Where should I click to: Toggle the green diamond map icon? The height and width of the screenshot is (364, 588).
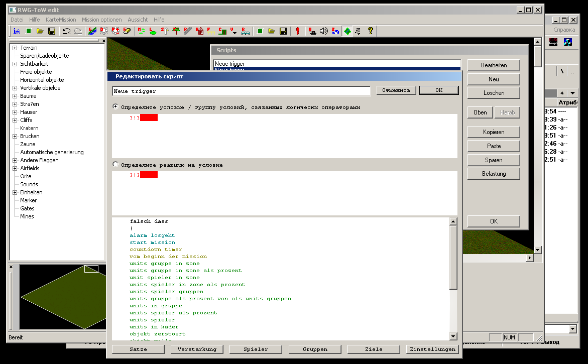(x=347, y=31)
